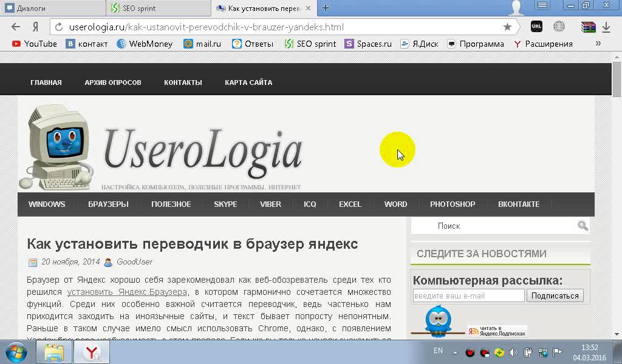The width and height of the screenshot is (622, 364).
Task: Open КАРТА САЙТА menu item
Action: (x=248, y=83)
